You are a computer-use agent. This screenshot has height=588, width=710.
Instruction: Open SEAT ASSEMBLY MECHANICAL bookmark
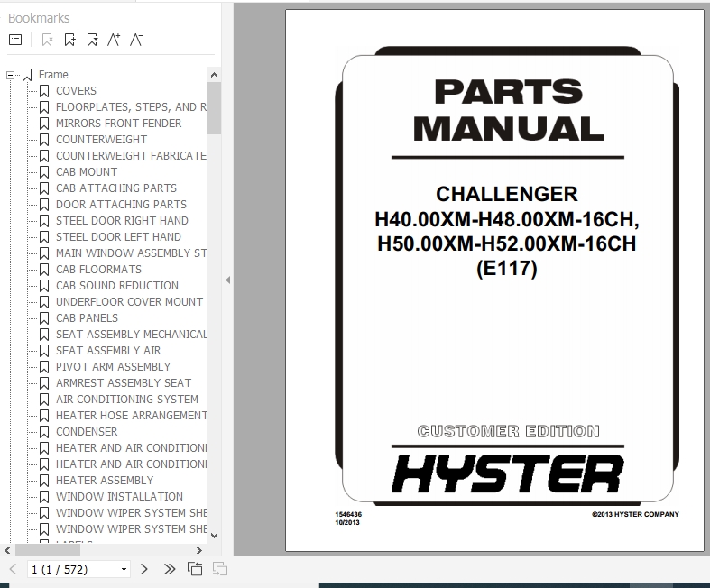click(131, 335)
